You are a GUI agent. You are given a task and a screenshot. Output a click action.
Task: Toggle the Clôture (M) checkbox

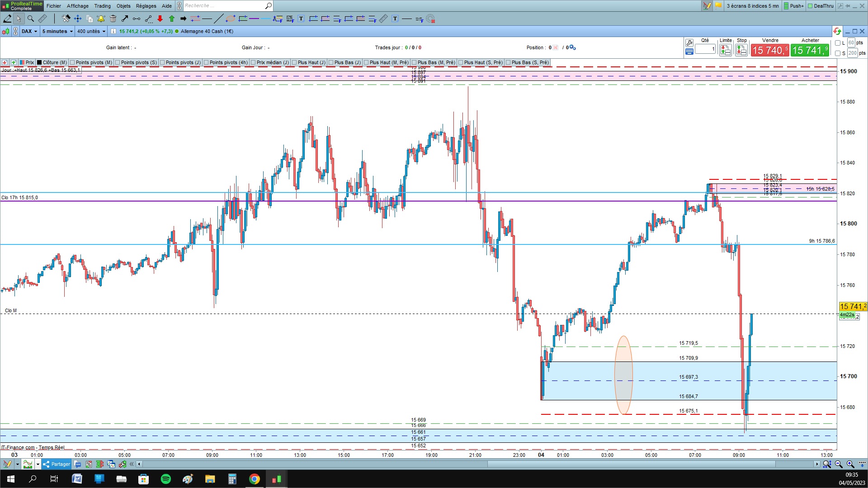pyautogui.click(x=40, y=62)
